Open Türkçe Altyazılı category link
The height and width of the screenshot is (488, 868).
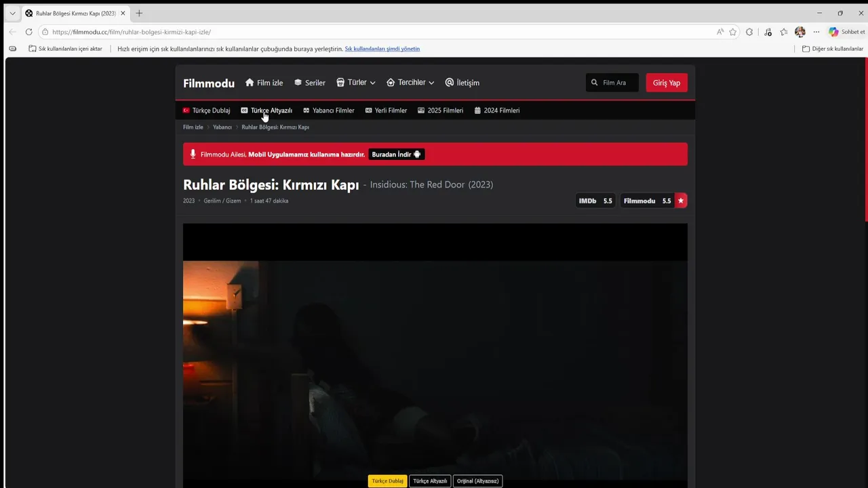coord(267,110)
